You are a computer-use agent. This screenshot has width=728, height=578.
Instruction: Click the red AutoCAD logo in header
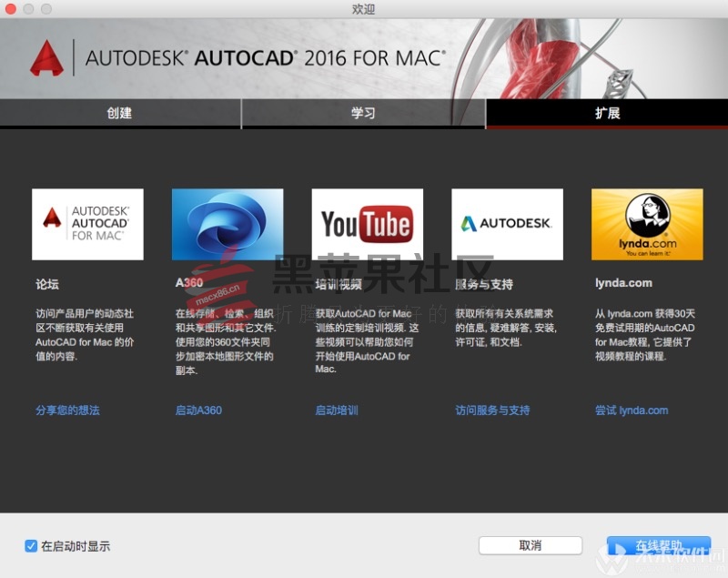[47, 58]
